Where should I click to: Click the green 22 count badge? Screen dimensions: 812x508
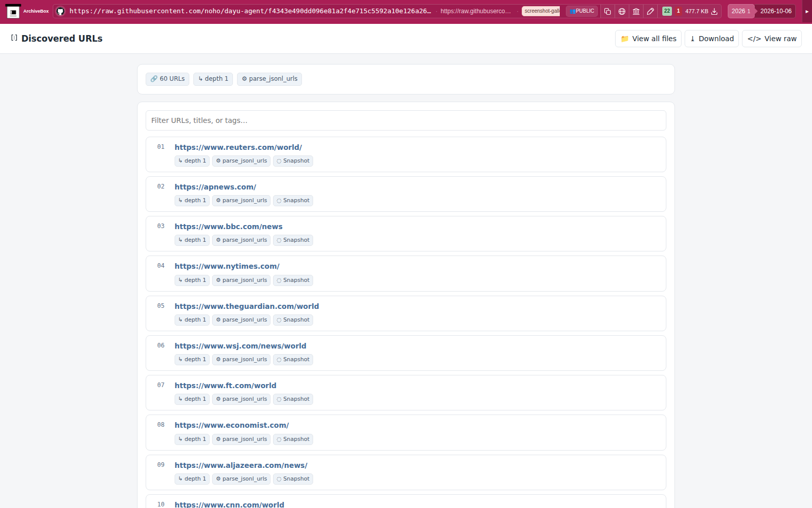click(667, 11)
